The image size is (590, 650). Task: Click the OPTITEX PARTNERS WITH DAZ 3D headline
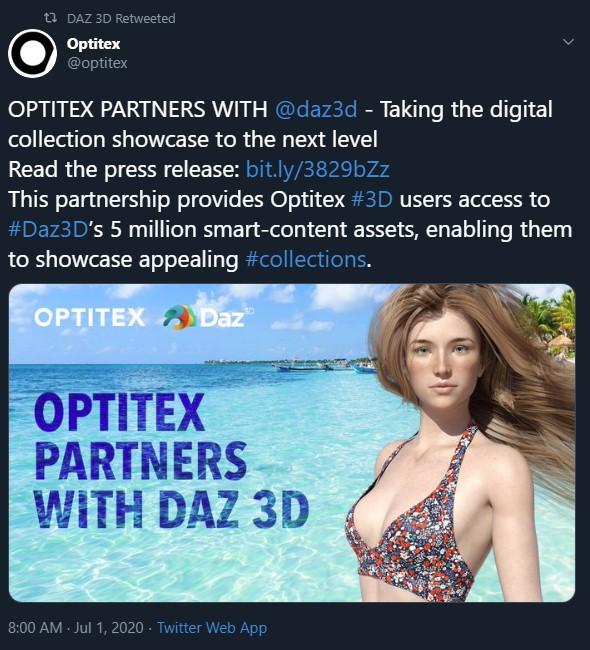click(x=172, y=461)
